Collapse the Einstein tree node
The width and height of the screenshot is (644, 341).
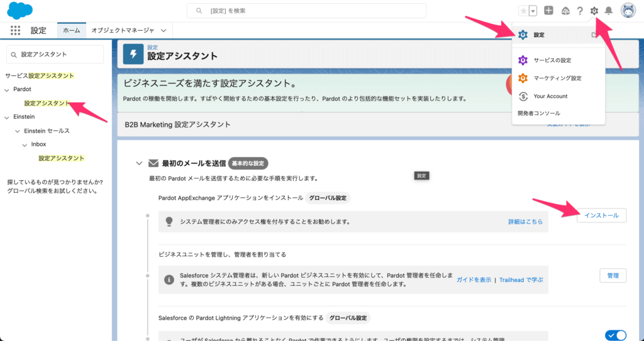6,117
